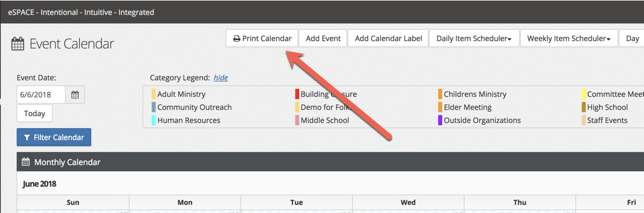The image size is (644, 213).
Task: Click the Event Calendar header icon
Action: (18, 44)
